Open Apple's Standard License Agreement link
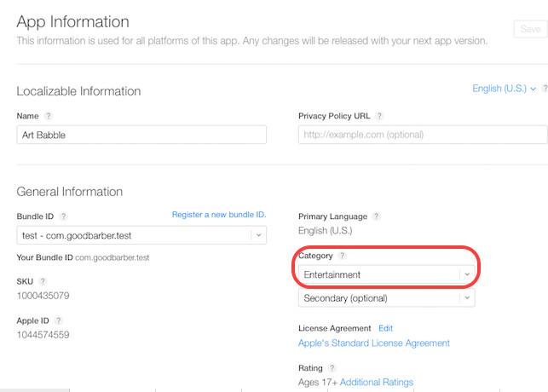The height and width of the screenshot is (392, 548). 374,343
